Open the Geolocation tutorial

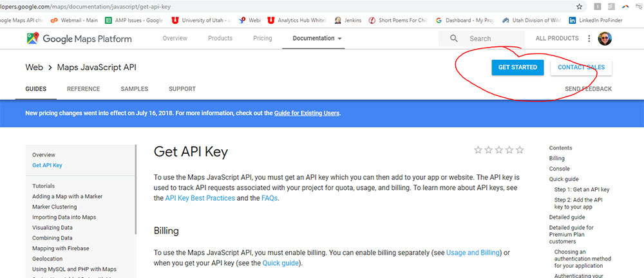pos(48,259)
